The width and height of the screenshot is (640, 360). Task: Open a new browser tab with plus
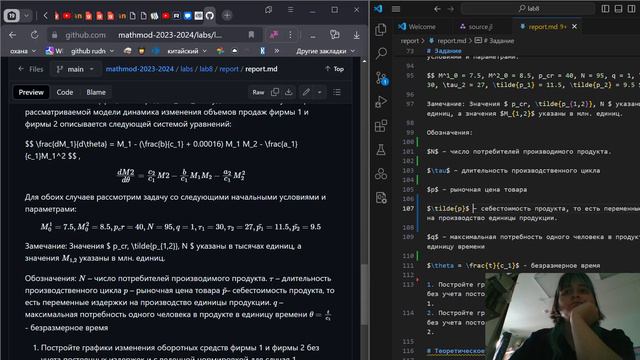(x=227, y=16)
